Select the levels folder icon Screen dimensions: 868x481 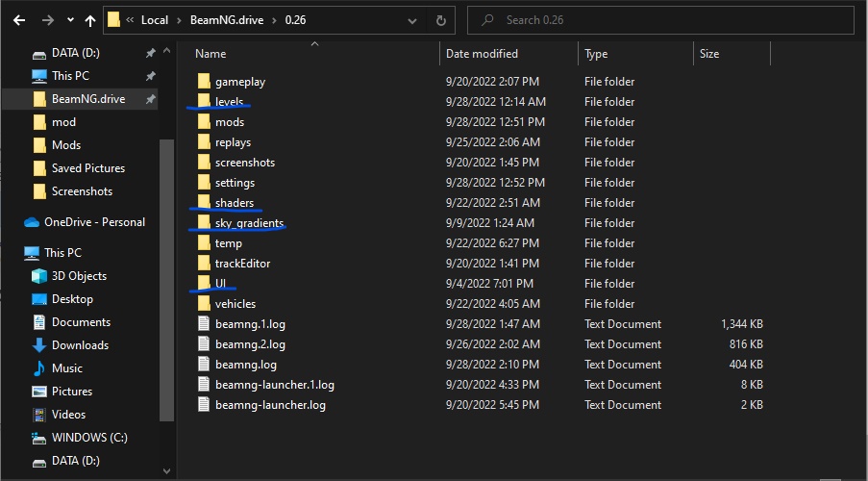tap(204, 101)
